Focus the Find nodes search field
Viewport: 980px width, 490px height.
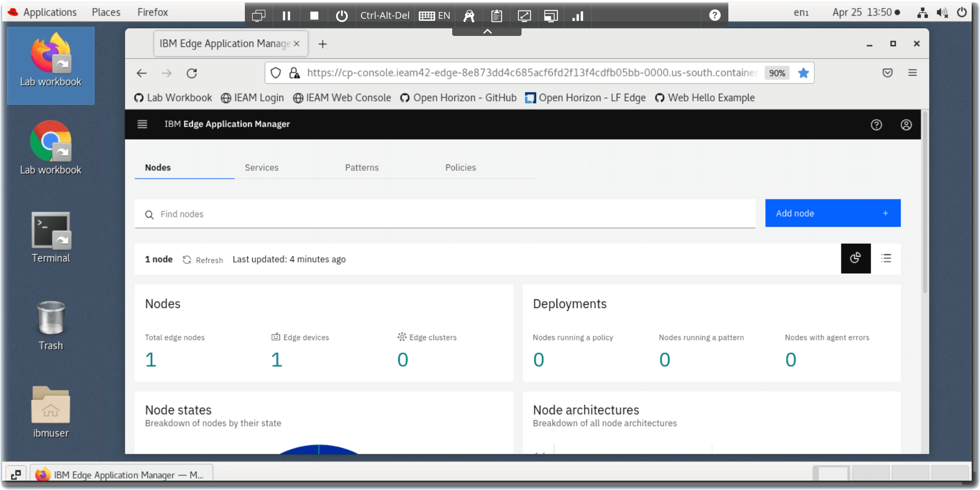coord(445,214)
